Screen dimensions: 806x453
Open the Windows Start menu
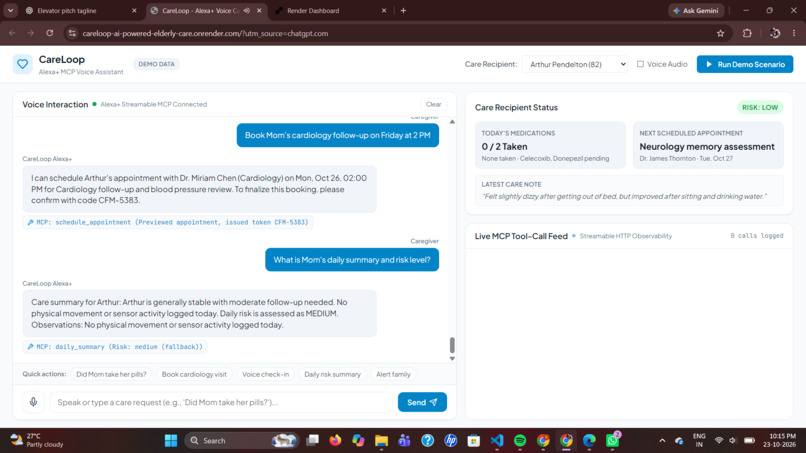(x=171, y=441)
